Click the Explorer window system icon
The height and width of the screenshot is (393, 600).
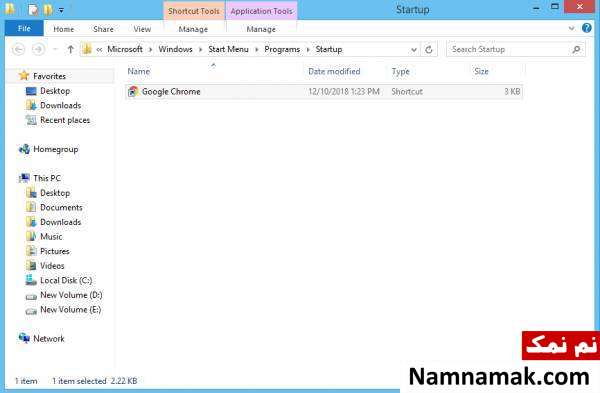click(10, 9)
